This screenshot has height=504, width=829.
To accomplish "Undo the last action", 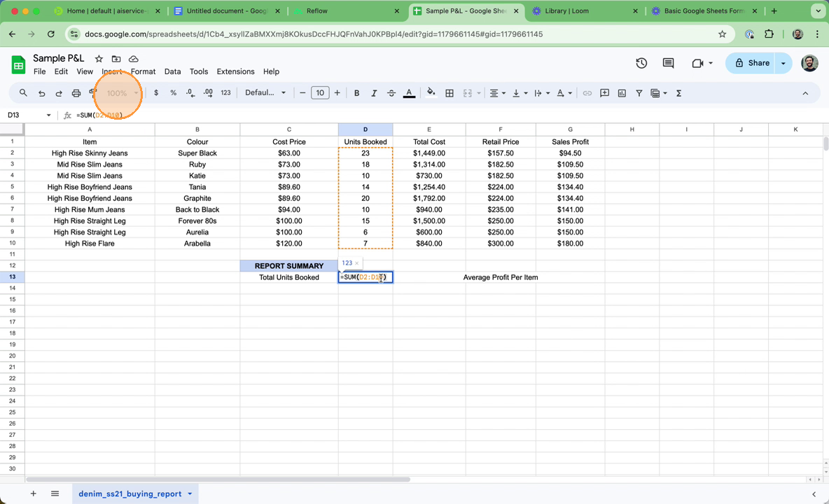I will point(41,93).
